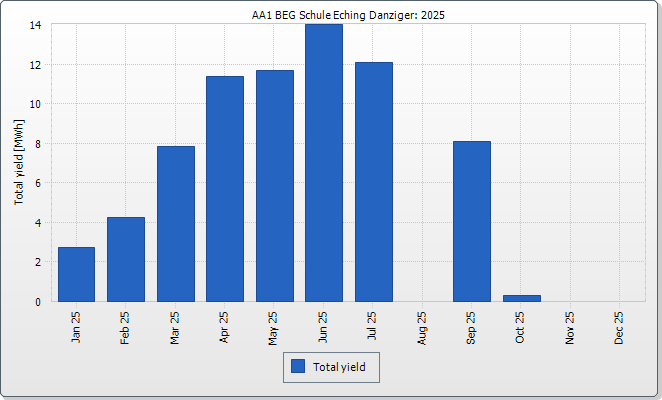This screenshot has width=662, height=400.
Task: Click the Jul 25 bar
Action: (x=373, y=181)
